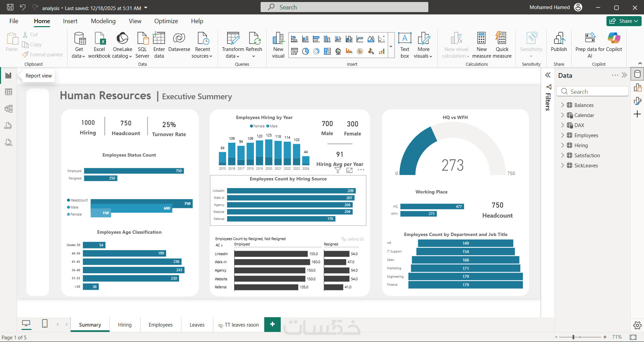Image resolution: width=644 pixels, height=342 pixels.
Task: Switch to mobile layout
Action: [x=45, y=324]
